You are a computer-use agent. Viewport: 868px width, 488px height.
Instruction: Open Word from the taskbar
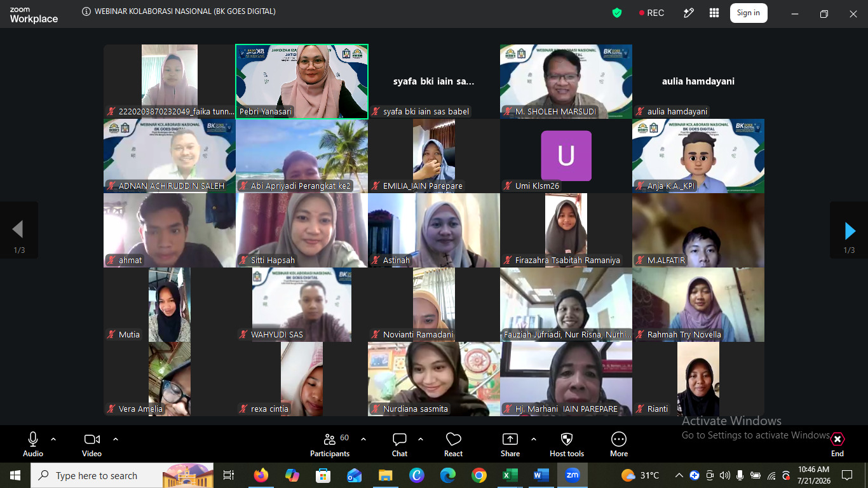tap(541, 475)
